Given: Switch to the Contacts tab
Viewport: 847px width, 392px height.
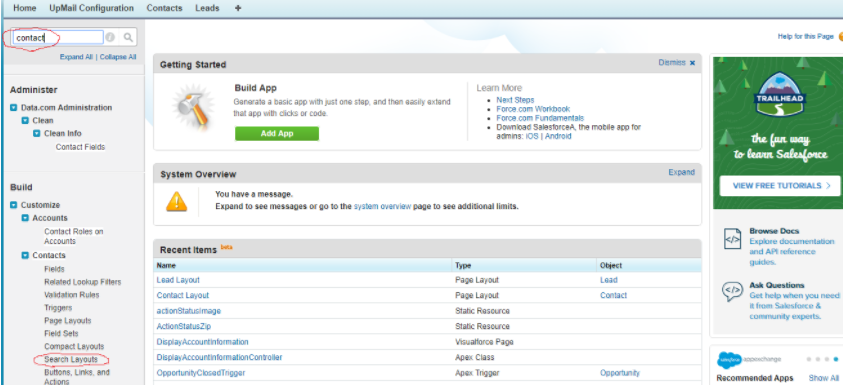Looking at the screenshot, I should click(x=164, y=8).
